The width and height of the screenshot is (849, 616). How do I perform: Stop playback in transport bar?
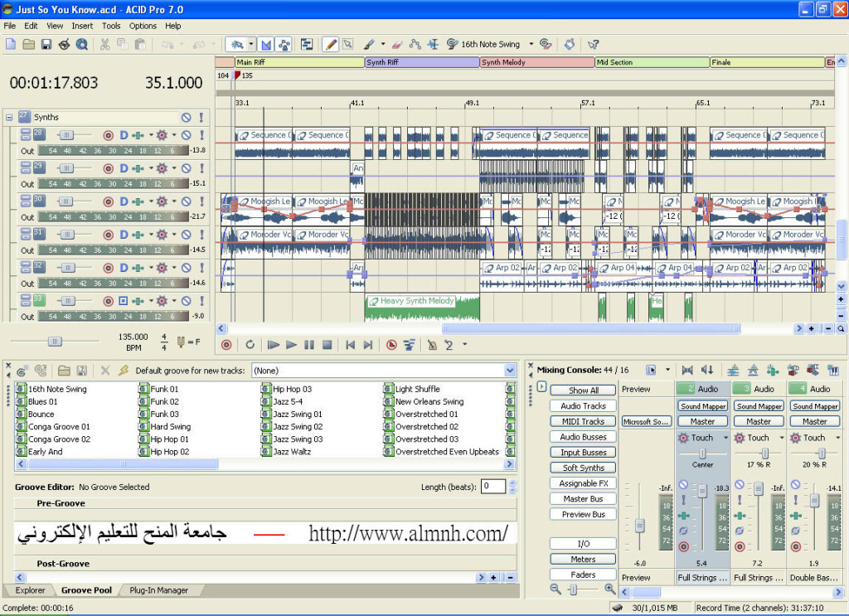[327, 345]
